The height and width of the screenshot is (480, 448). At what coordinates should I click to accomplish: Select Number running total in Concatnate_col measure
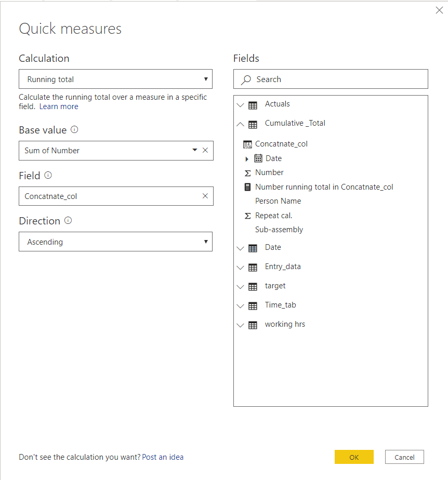pyautogui.click(x=324, y=186)
